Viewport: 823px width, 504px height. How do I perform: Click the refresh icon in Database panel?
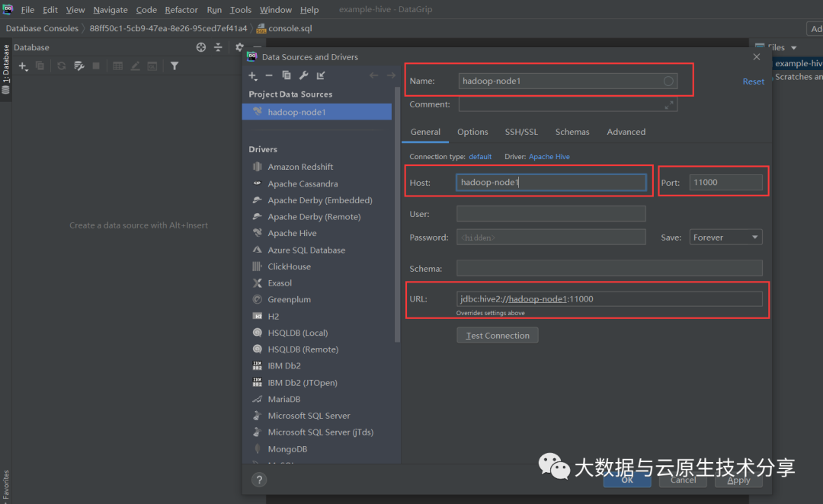tap(62, 65)
